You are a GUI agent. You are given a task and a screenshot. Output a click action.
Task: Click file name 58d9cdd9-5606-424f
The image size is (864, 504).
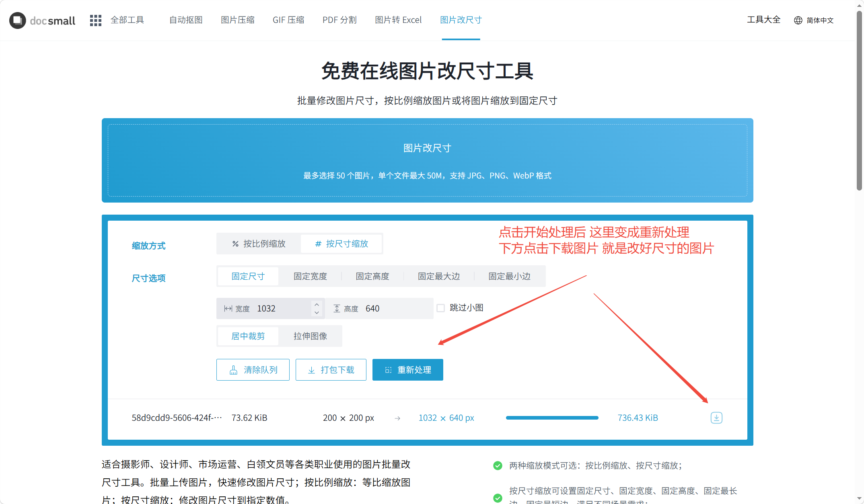177,418
